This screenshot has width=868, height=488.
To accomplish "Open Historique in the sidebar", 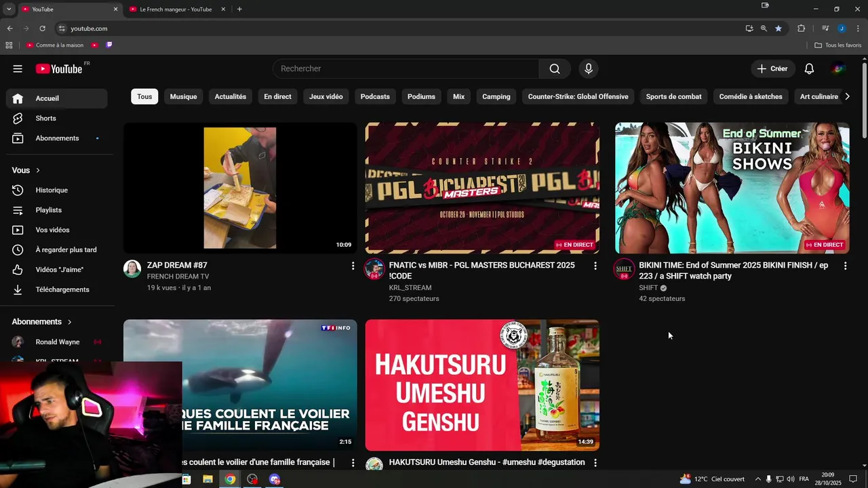I will click(x=57, y=190).
